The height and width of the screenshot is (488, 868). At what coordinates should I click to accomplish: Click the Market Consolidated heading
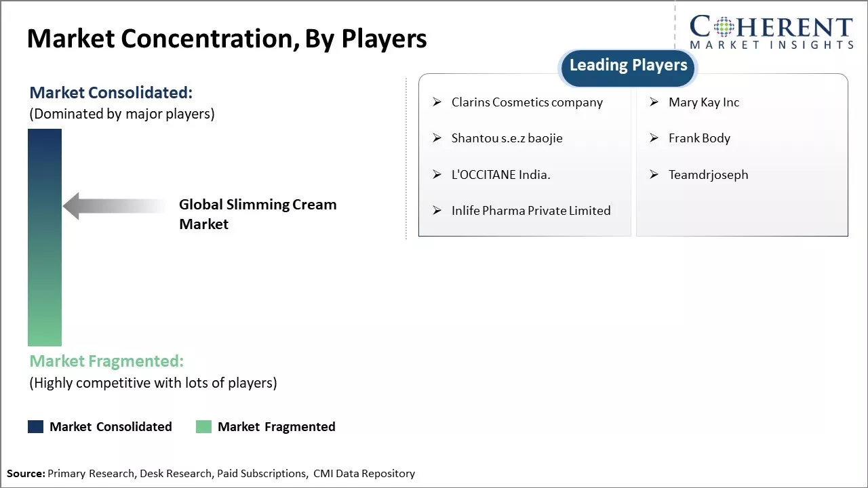click(x=111, y=93)
